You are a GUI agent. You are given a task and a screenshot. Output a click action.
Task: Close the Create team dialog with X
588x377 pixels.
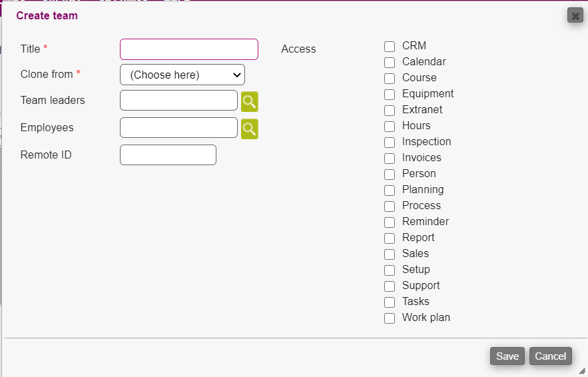pyautogui.click(x=575, y=15)
